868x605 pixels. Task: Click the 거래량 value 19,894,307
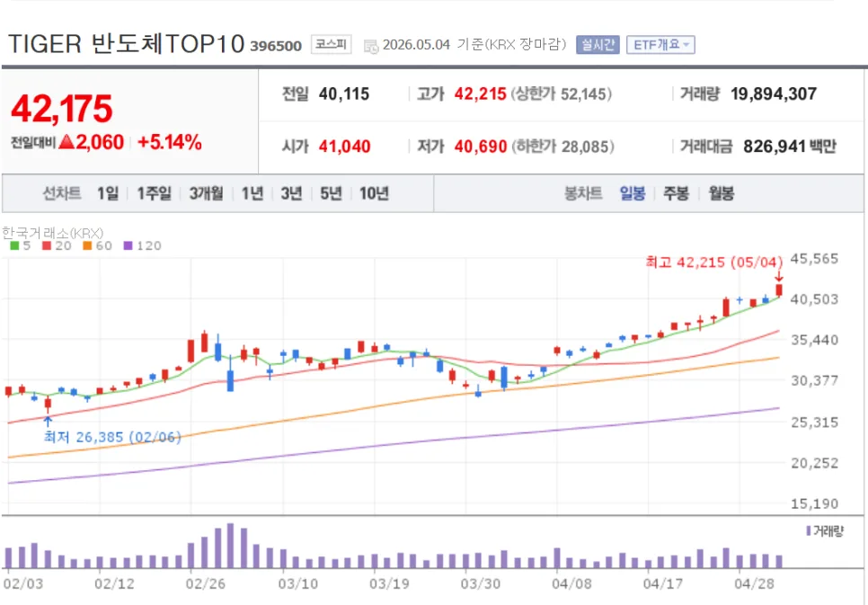[774, 94]
